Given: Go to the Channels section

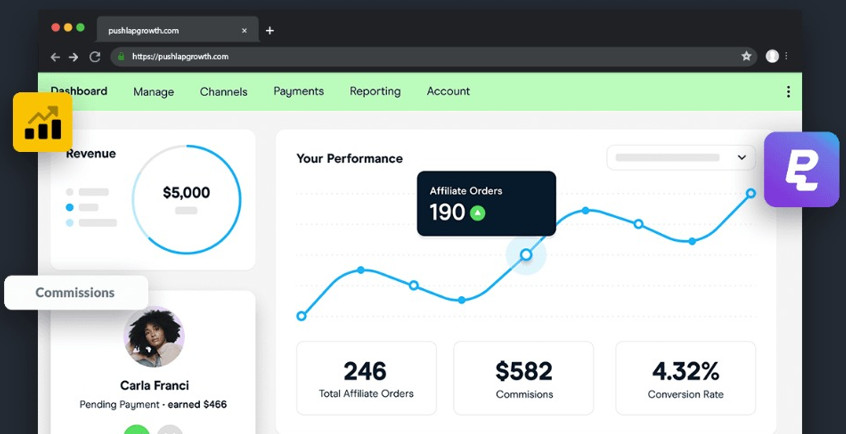Looking at the screenshot, I should [x=223, y=92].
